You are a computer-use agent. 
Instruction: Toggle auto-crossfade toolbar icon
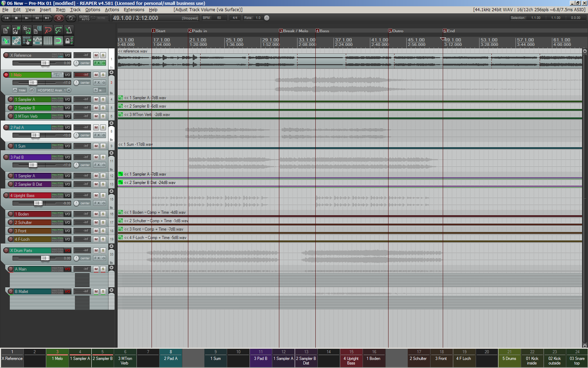pyautogui.click(x=6, y=41)
